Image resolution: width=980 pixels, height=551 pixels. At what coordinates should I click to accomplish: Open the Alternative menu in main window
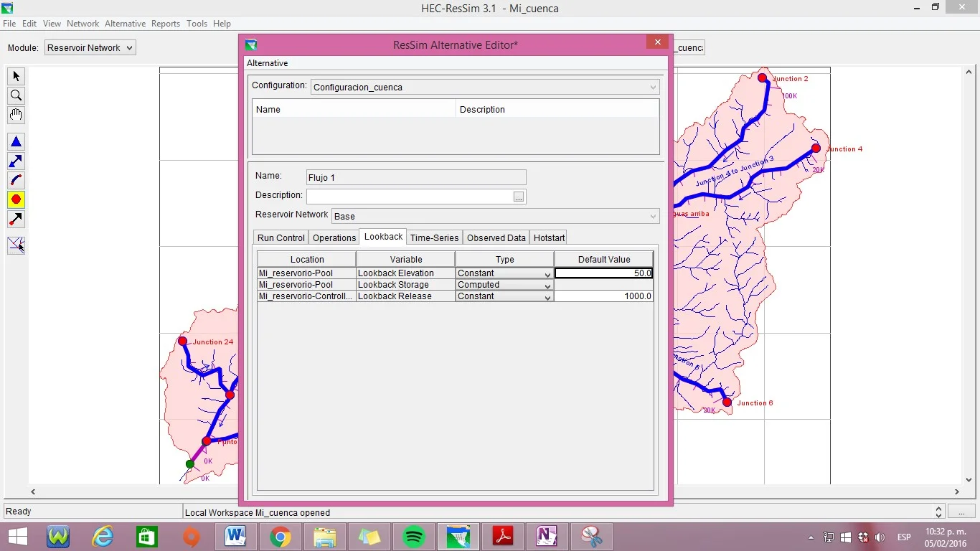tap(125, 24)
